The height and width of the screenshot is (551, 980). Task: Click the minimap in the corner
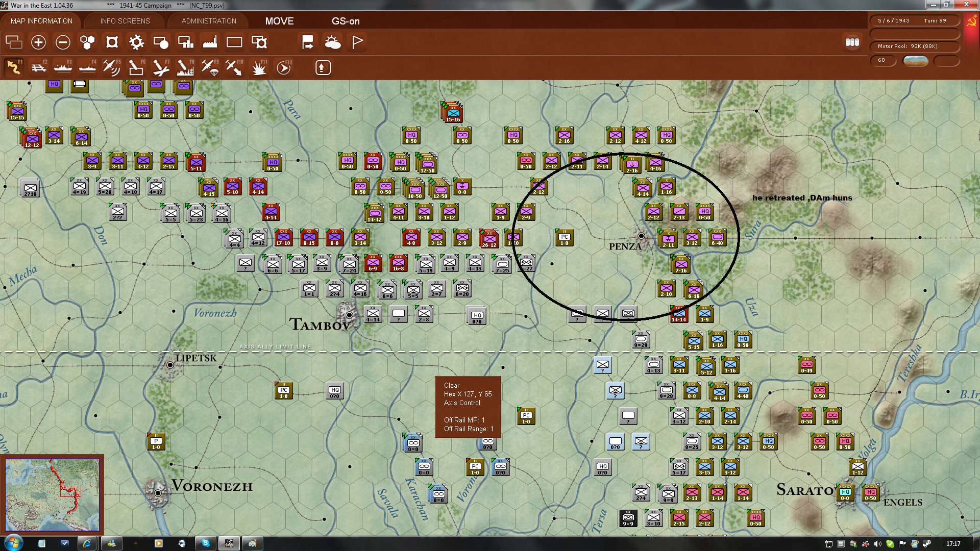pyautogui.click(x=52, y=494)
